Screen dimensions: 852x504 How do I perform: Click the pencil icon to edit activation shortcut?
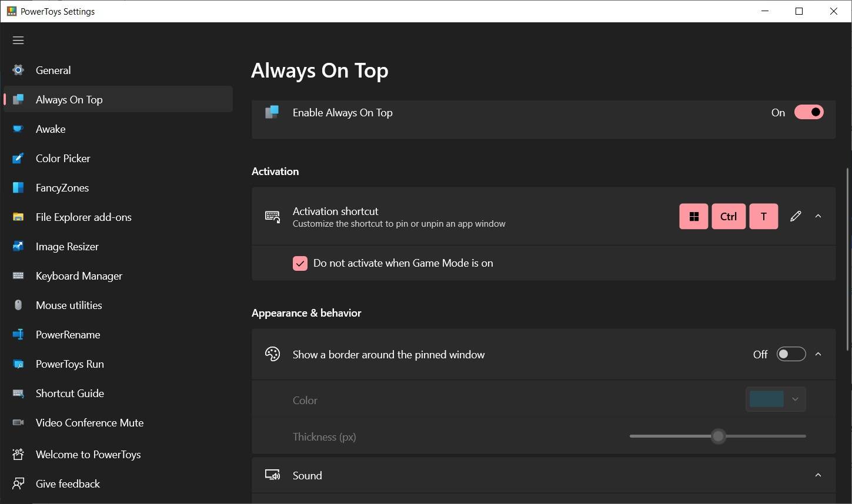(796, 216)
